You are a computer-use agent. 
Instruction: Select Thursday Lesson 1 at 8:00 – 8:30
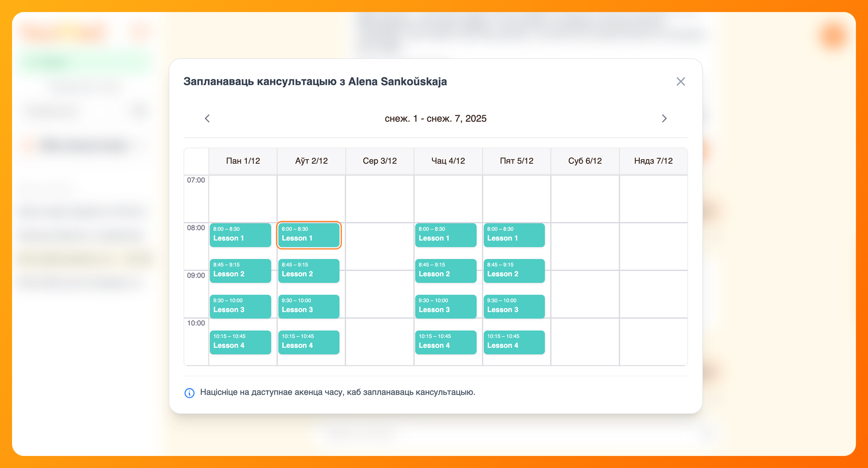(445, 235)
